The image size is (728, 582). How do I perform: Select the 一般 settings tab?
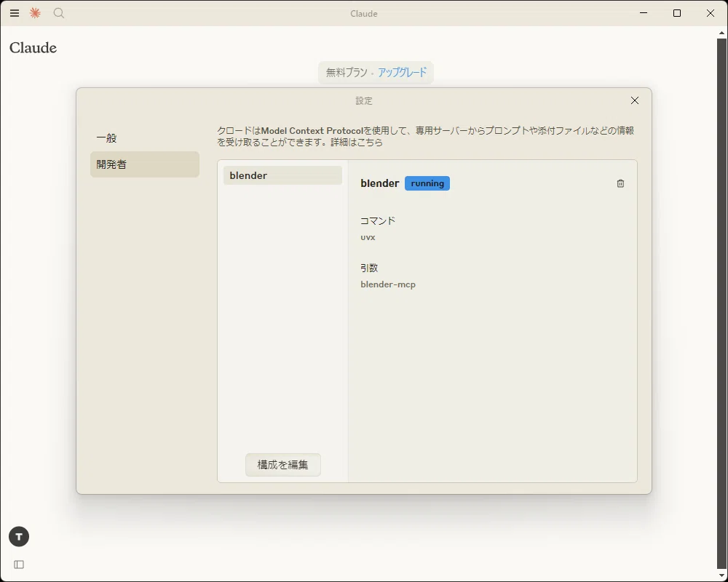[145, 137]
